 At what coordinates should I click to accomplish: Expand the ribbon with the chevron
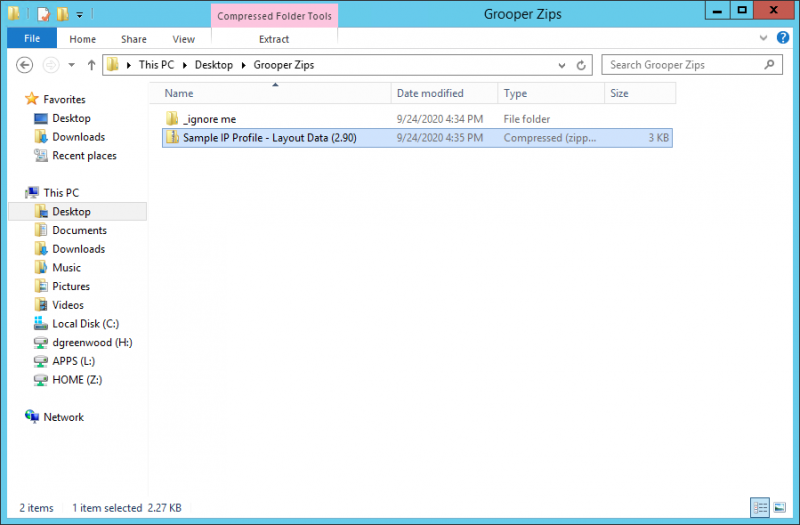point(763,38)
